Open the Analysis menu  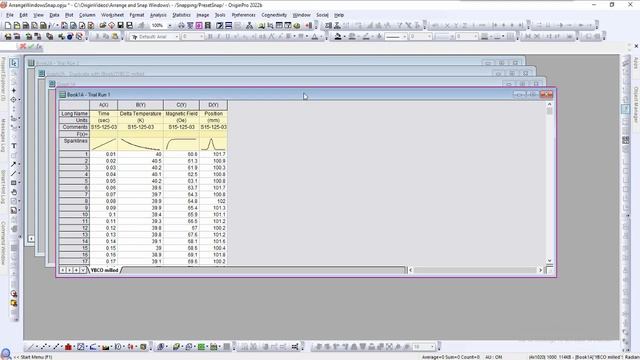click(158, 15)
